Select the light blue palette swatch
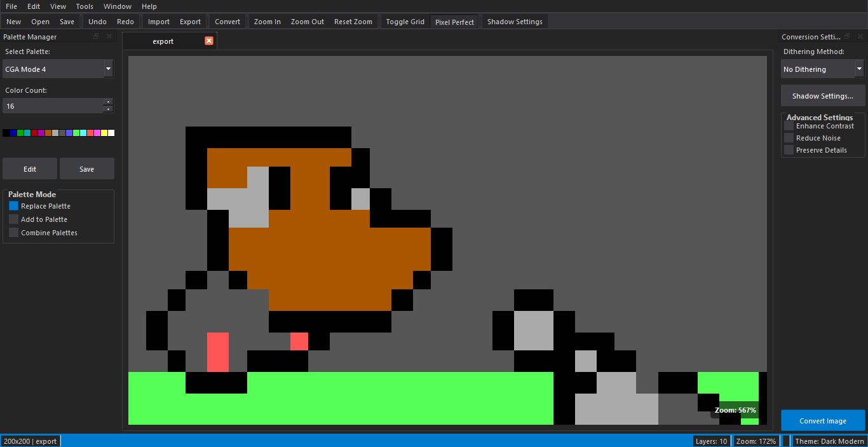Viewport: 868px width, 447px height. [x=69, y=133]
